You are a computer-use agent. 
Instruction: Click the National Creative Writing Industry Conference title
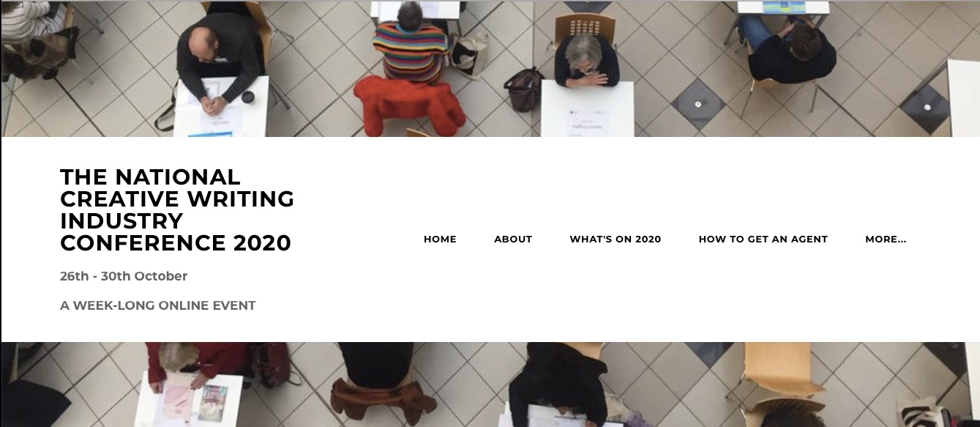(x=177, y=209)
